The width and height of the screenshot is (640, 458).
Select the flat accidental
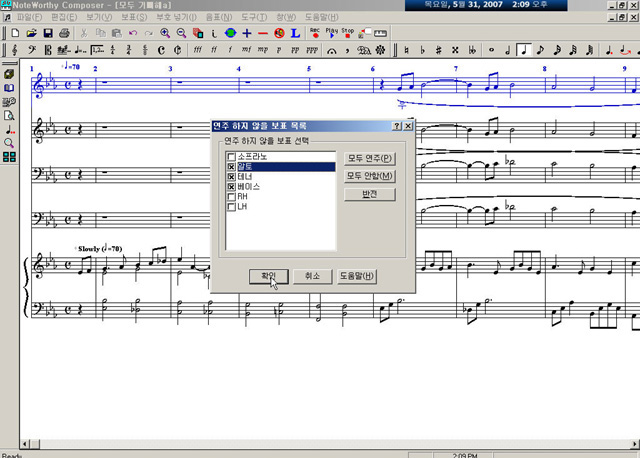coord(422,50)
